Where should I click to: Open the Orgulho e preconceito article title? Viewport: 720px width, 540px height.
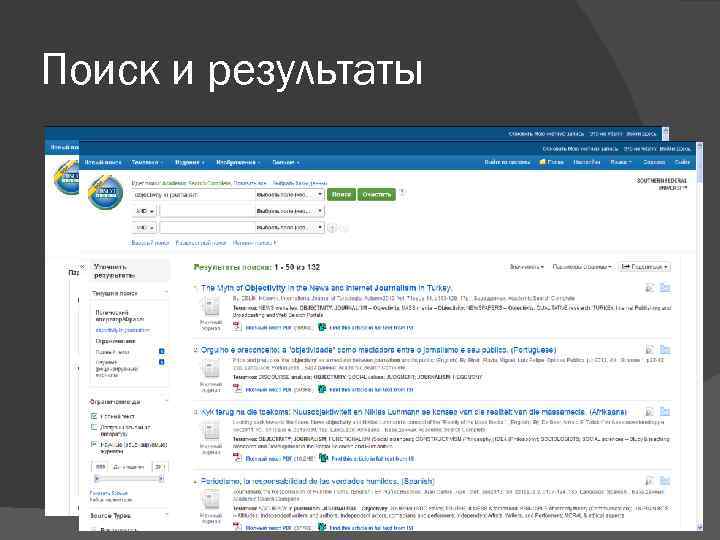click(x=378, y=350)
